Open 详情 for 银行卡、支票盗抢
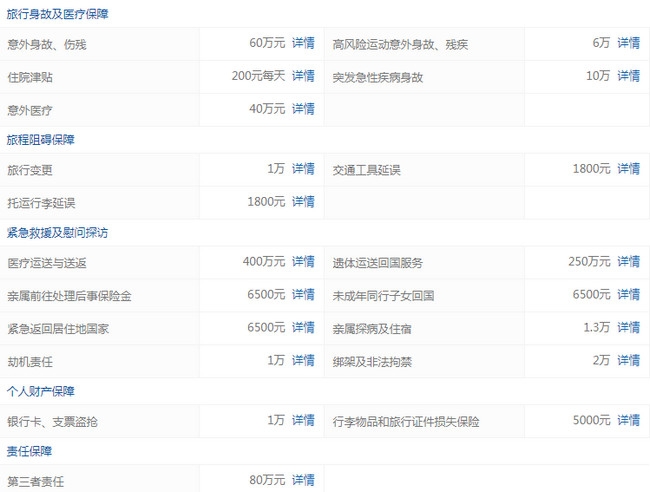Viewport: 650px width, 492px height. [x=303, y=421]
